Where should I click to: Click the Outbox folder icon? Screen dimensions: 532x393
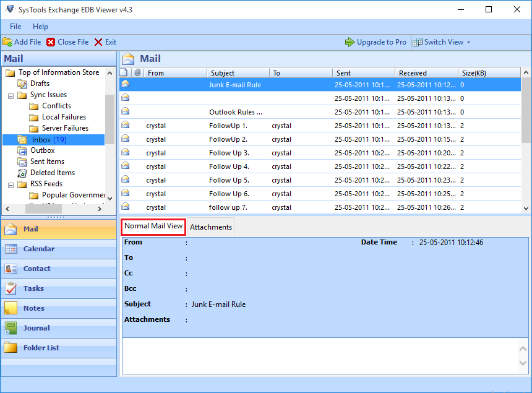pos(22,150)
